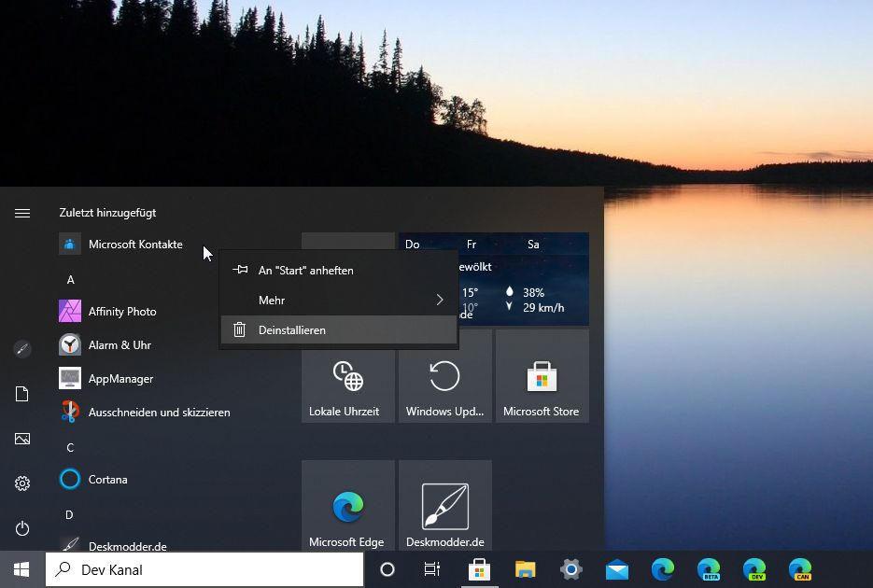The image size is (873, 588).
Task: Open Cortana circle on taskbar
Action: pyautogui.click(x=387, y=569)
